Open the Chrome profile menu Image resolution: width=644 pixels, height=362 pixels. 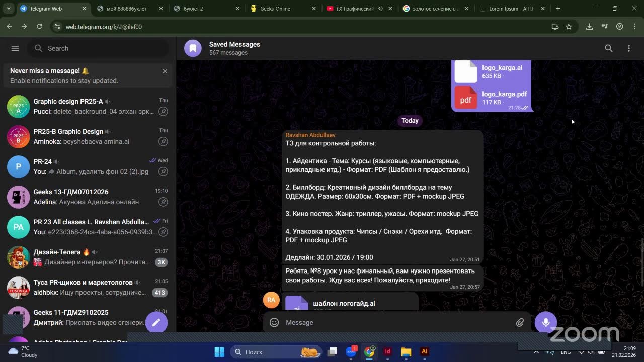620,27
